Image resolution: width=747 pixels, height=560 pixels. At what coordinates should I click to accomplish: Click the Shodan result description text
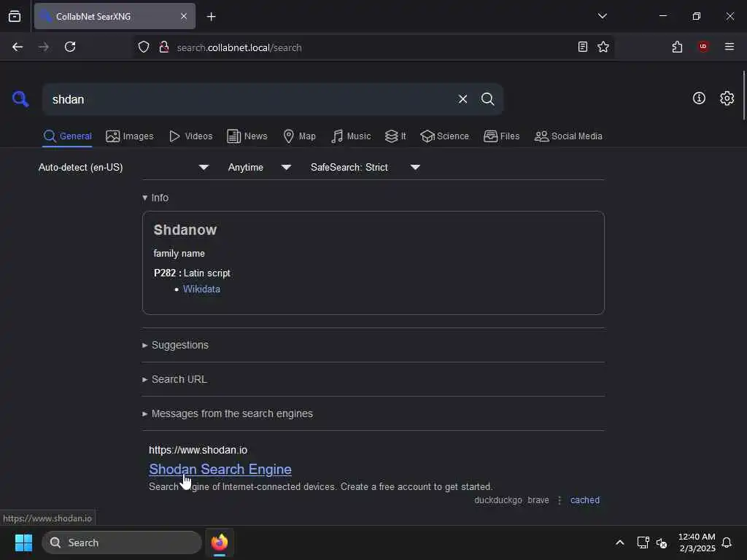click(321, 486)
